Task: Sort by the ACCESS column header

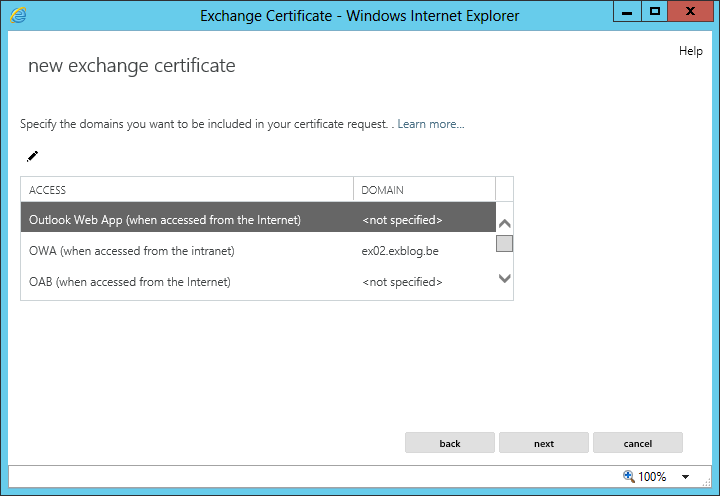Action: pyautogui.click(x=187, y=190)
